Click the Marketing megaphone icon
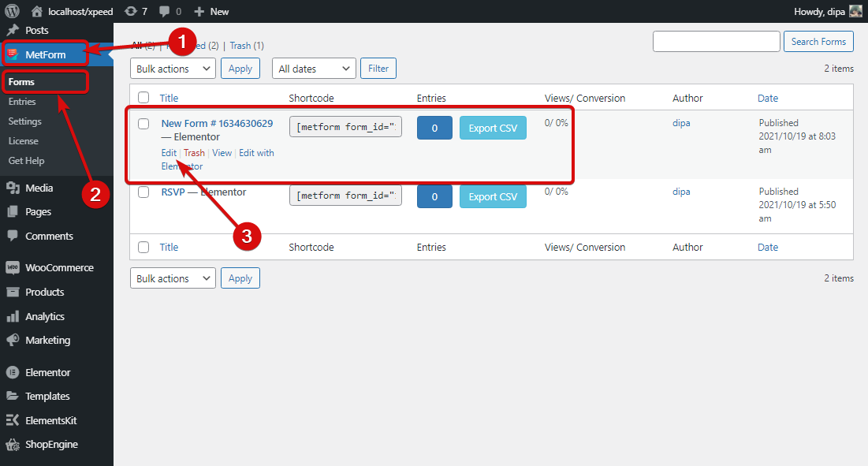Image resolution: width=868 pixels, height=466 pixels. click(x=13, y=340)
